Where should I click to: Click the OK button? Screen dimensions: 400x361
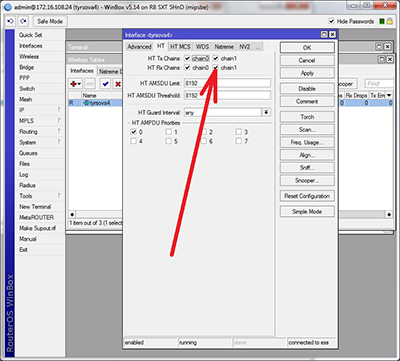(x=307, y=48)
